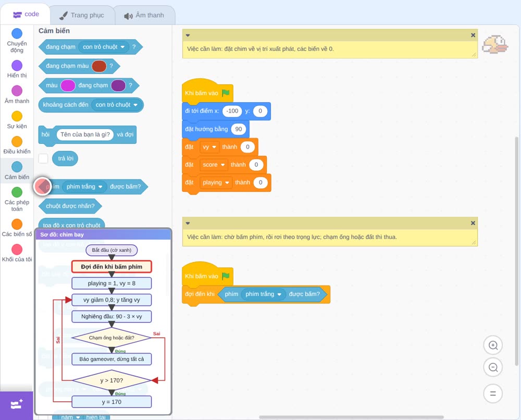Collapse the second comment about trọng lực
Screen dimensions: 521x420
point(188,224)
